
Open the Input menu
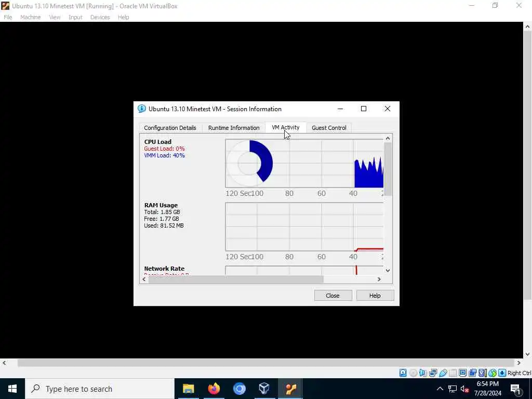click(x=75, y=17)
